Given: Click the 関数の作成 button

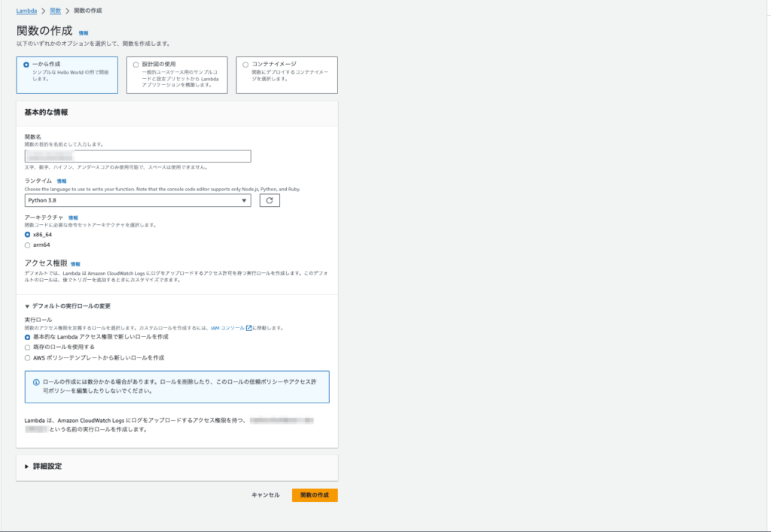Looking at the screenshot, I should 315,495.
